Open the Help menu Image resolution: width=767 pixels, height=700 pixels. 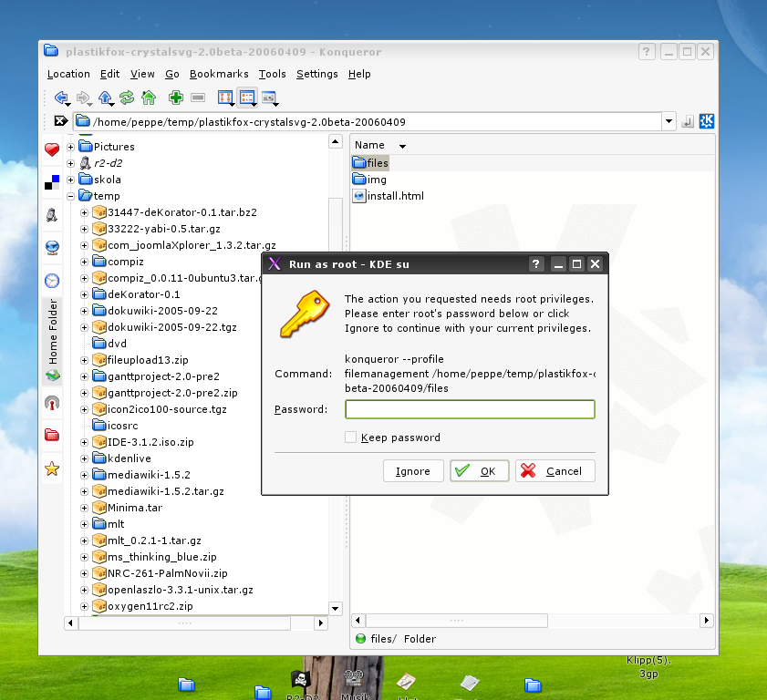[359, 74]
